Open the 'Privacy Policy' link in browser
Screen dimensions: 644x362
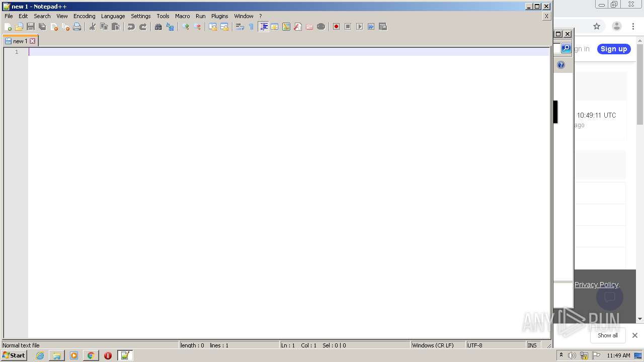597,285
